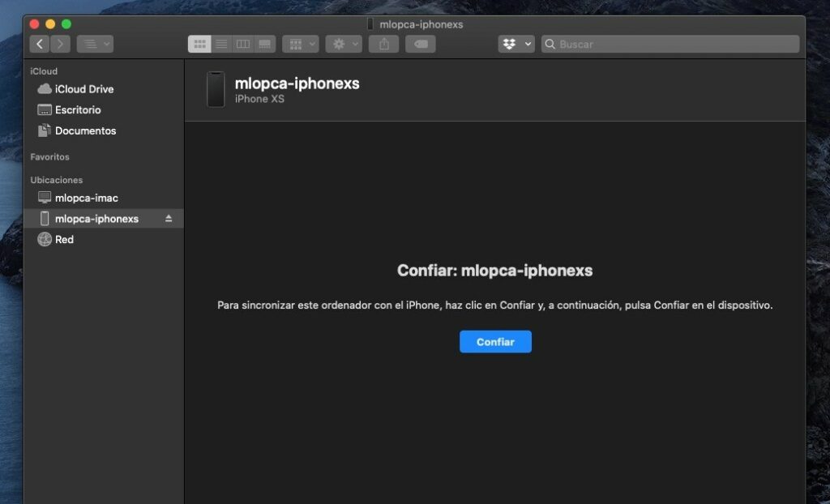830x504 pixels.
Task: Go forward with the Finder forward arrow
Action: tap(60, 44)
